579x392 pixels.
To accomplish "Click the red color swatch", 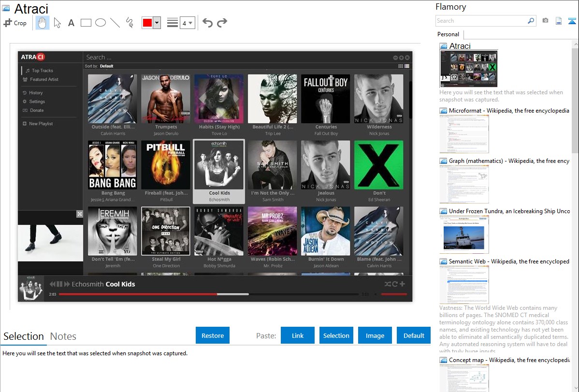I will (147, 23).
